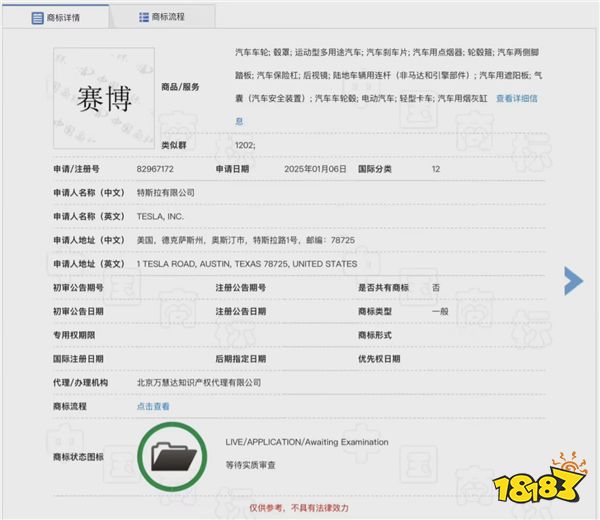This screenshot has width=600, height=520.
Task: Click the 商品/服务 label
Action: tap(180, 87)
